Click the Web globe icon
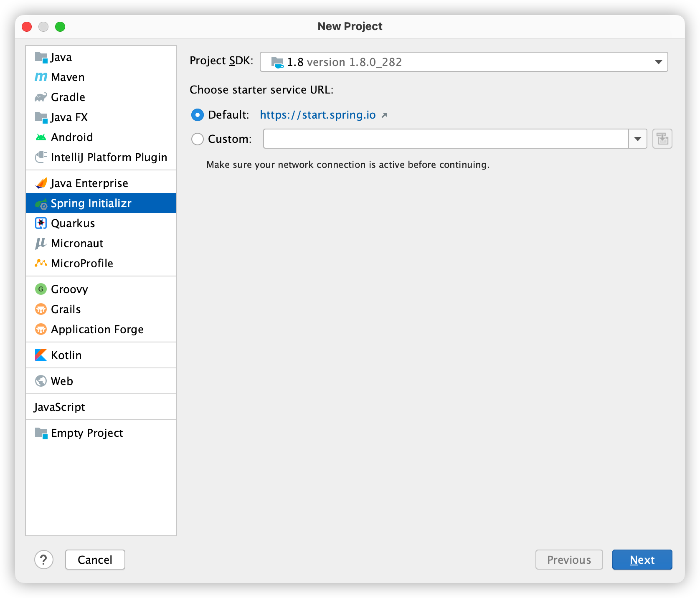Image resolution: width=700 pixels, height=598 pixels. tap(41, 381)
